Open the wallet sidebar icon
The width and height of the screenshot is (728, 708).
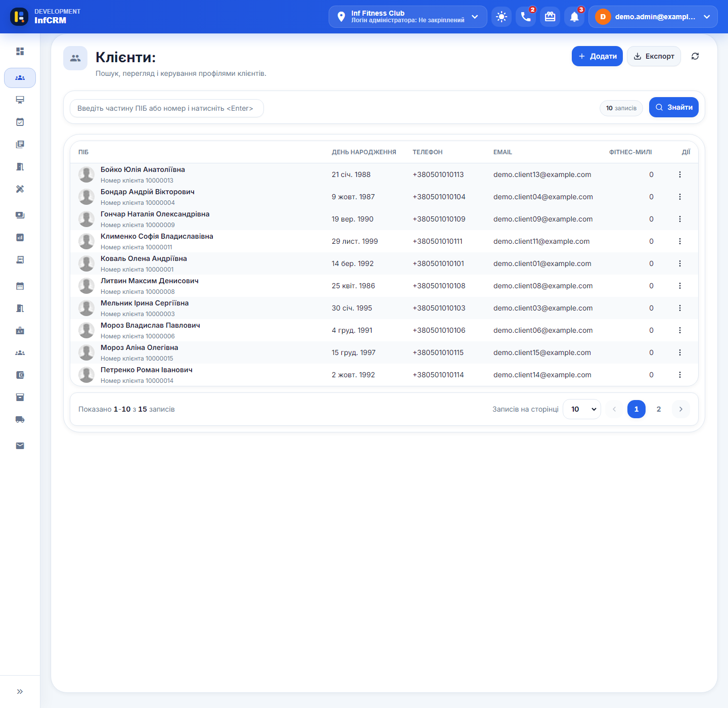20,375
